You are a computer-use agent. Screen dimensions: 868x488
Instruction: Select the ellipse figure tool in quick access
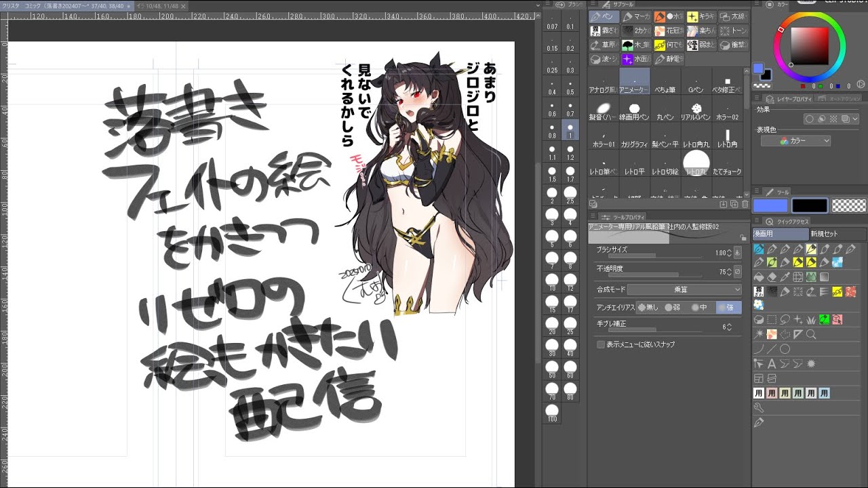coord(785,349)
